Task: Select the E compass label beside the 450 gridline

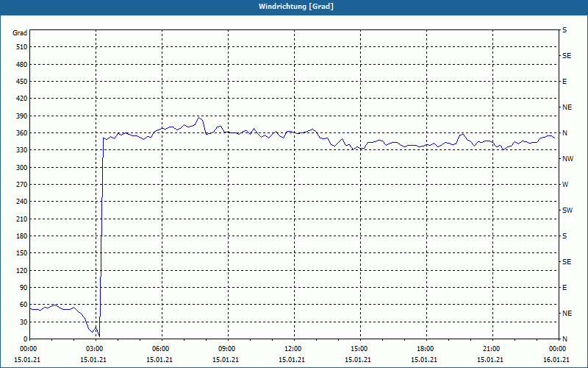Action: point(564,82)
